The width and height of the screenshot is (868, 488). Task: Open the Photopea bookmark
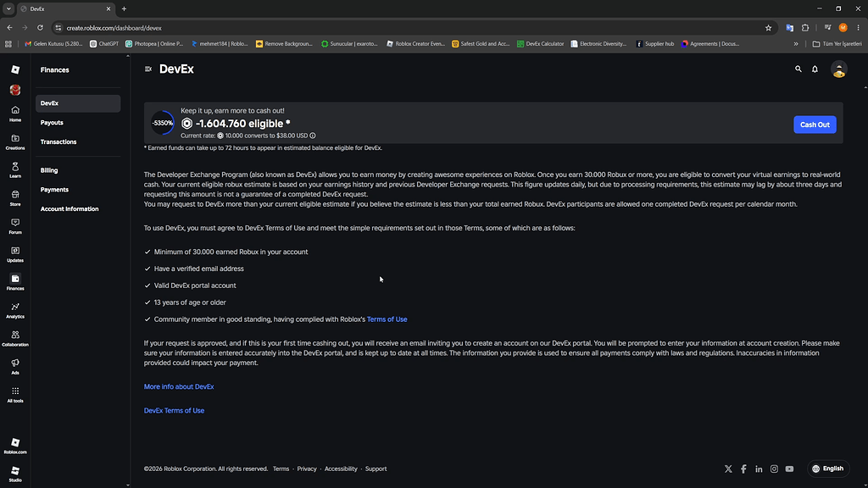(154, 44)
